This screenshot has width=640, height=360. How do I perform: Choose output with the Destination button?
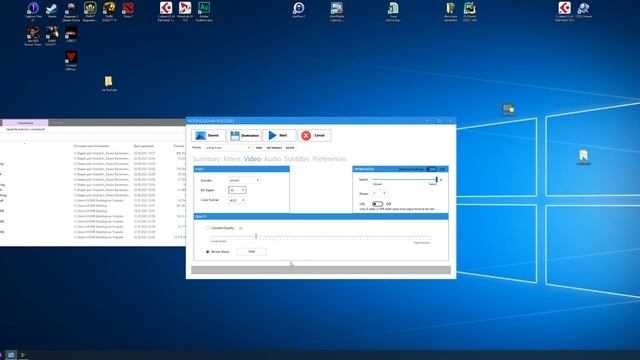pyautogui.click(x=244, y=136)
